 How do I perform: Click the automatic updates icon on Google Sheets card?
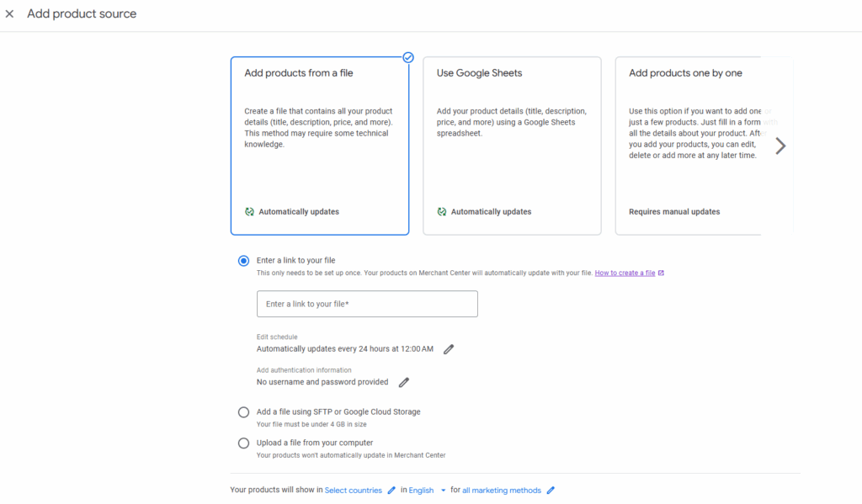pos(442,211)
